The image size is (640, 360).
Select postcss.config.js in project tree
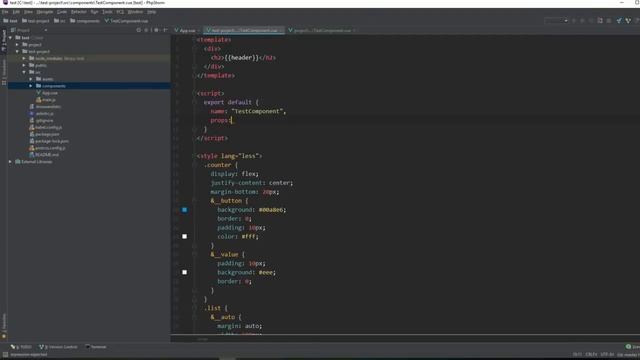(47, 148)
